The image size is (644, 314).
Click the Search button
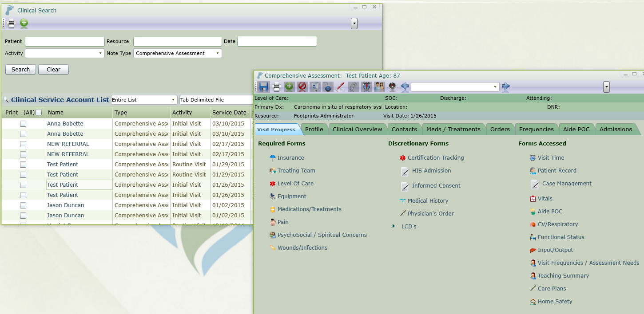[x=20, y=69]
